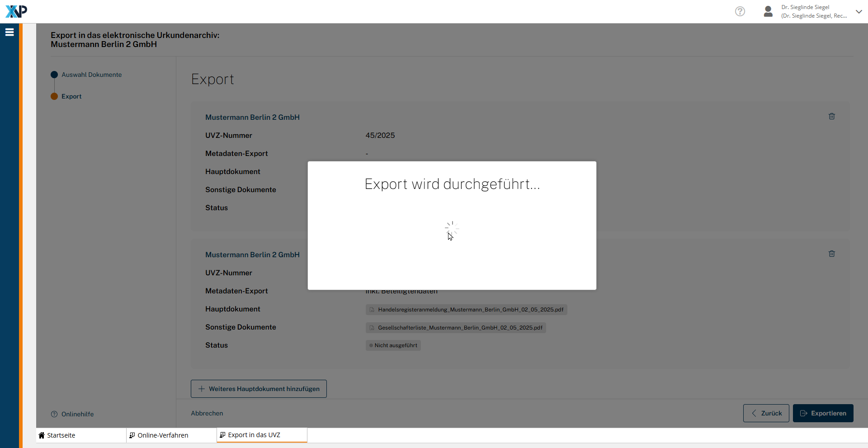
Task: Open Dr. Sieglinde Siegel account menu
Action: 814,11
